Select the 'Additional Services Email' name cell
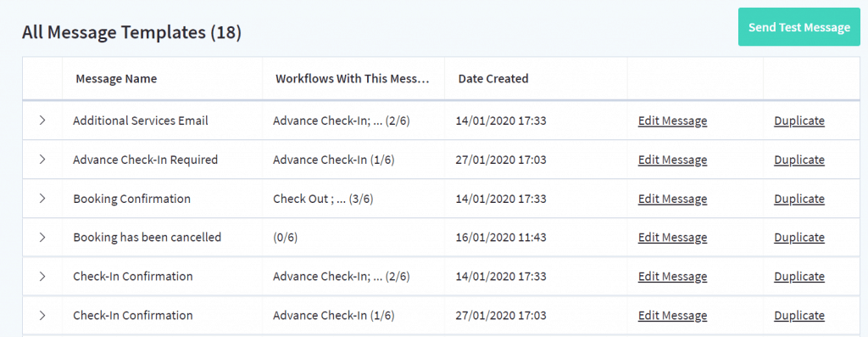Screen dimensions: 868x337 point(141,121)
